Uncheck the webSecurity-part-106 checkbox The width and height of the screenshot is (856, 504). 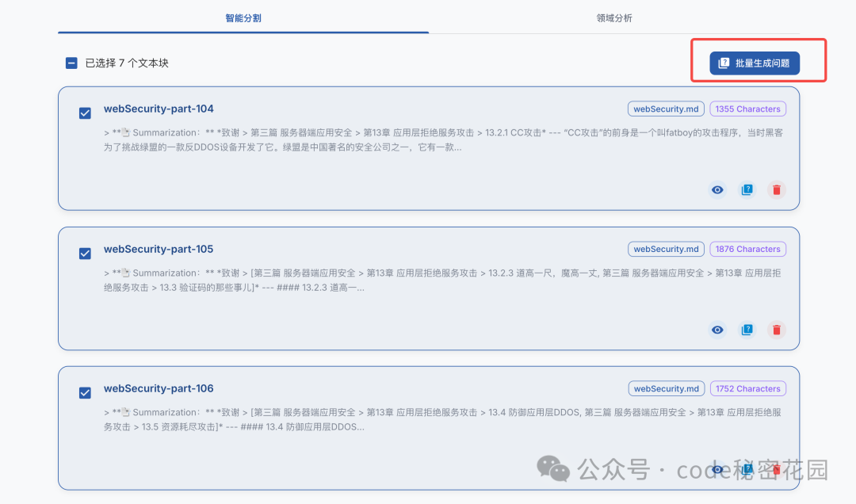(x=85, y=392)
